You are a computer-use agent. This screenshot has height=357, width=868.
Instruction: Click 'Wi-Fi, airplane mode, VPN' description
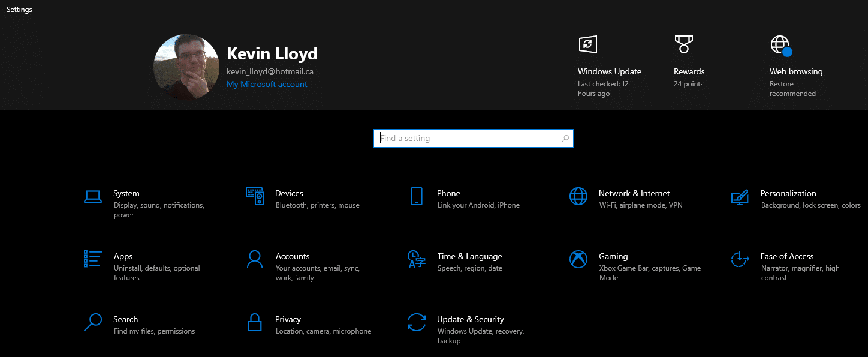coord(641,205)
